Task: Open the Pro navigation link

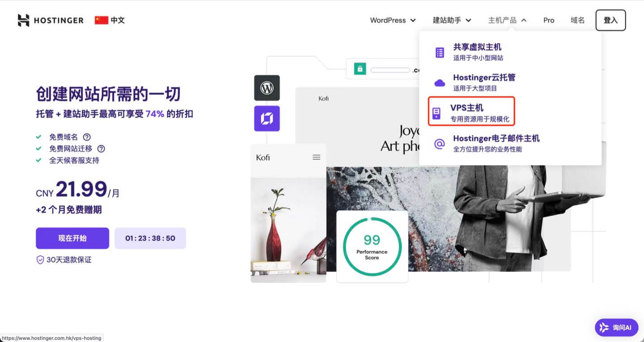Action: pyautogui.click(x=549, y=20)
